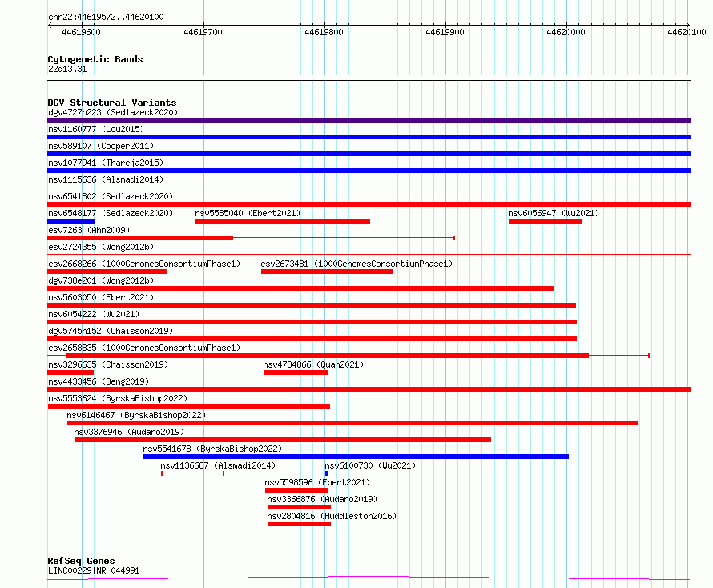
Task: Open variant nsv2804816 (Huddleston2016)
Action: pyautogui.click(x=332, y=516)
